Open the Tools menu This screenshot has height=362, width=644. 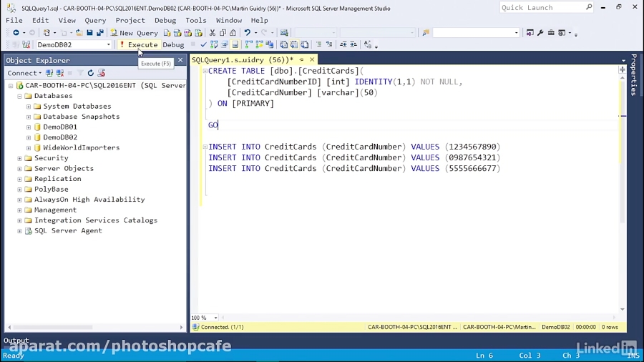pos(196,20)
